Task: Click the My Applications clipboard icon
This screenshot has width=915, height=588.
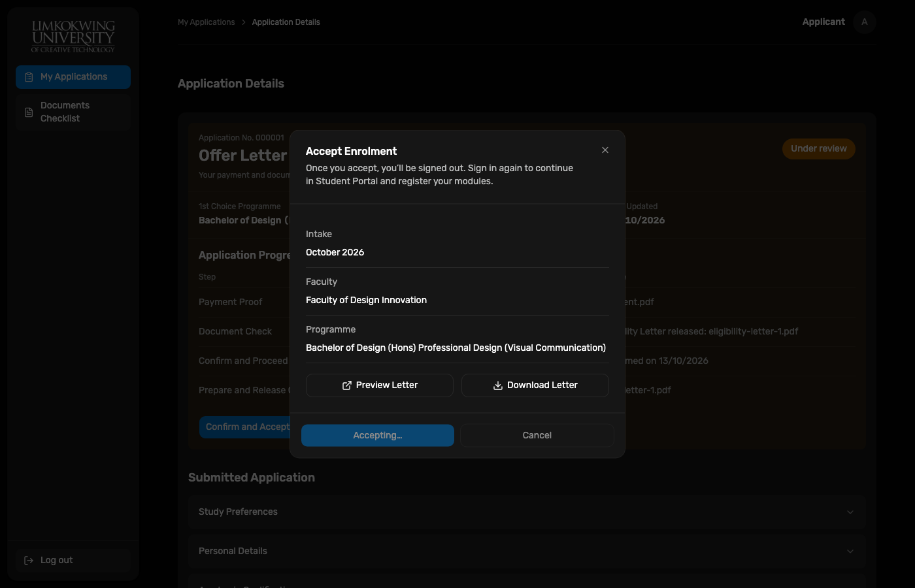Action: 29,77
